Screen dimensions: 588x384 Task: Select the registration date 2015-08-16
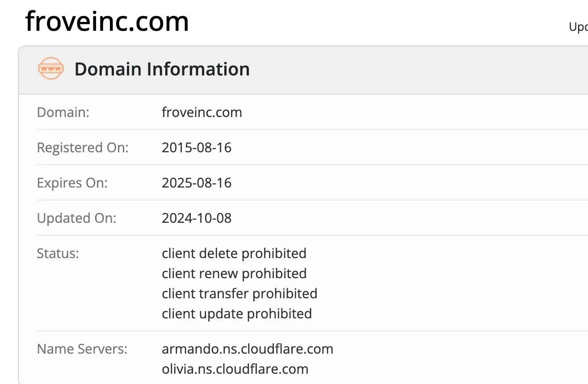(197, 147)
